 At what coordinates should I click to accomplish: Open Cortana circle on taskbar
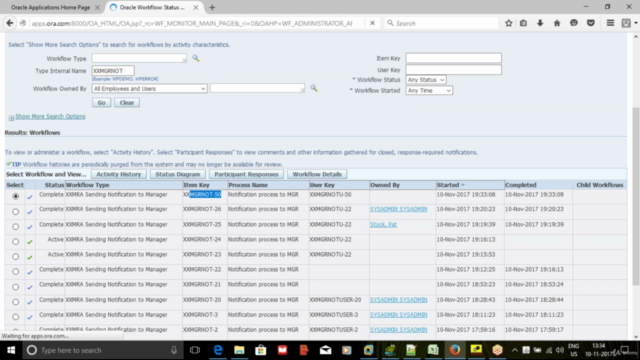click(32, 350)
